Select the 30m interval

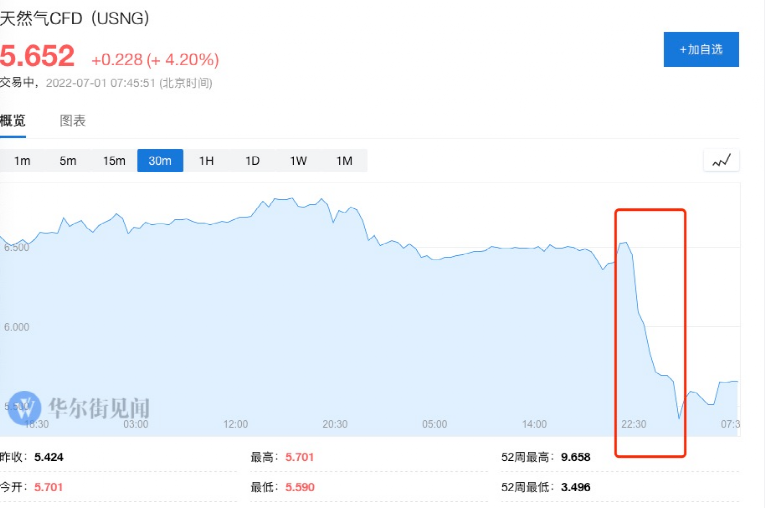point(160,161)
